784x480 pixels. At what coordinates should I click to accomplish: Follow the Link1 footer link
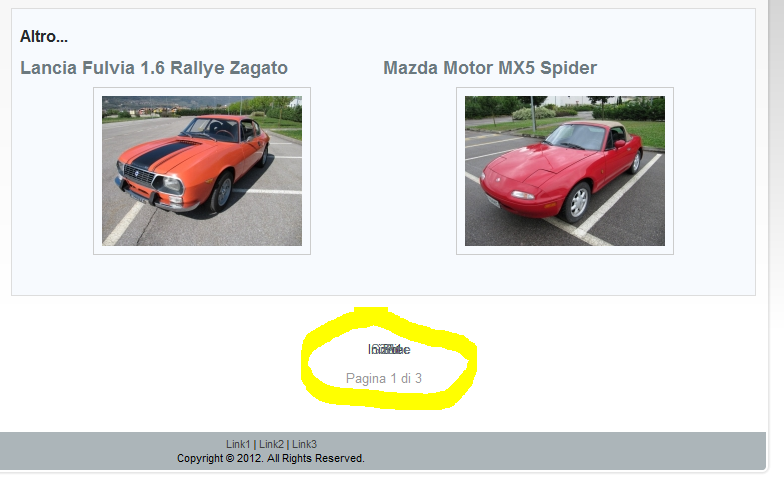(x=238, y=444)
